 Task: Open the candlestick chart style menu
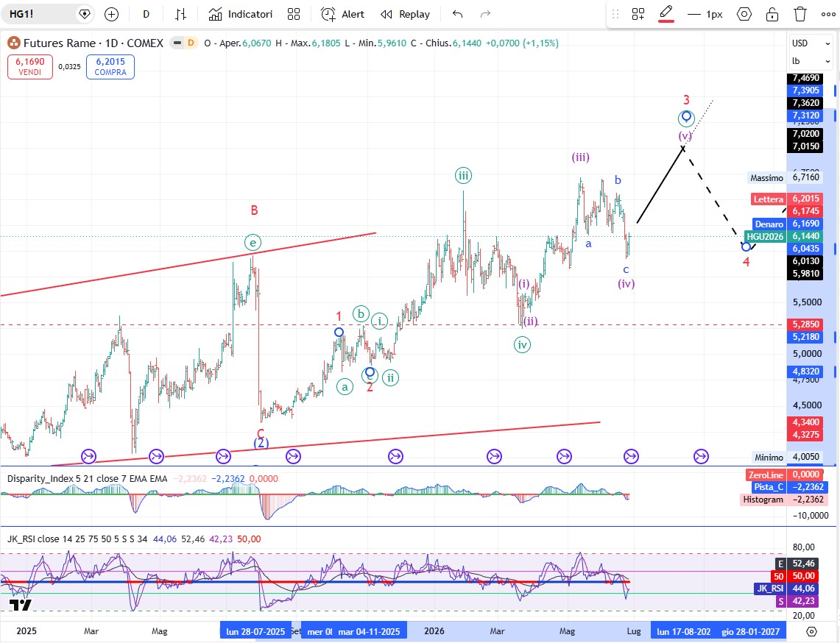(180, 15)
